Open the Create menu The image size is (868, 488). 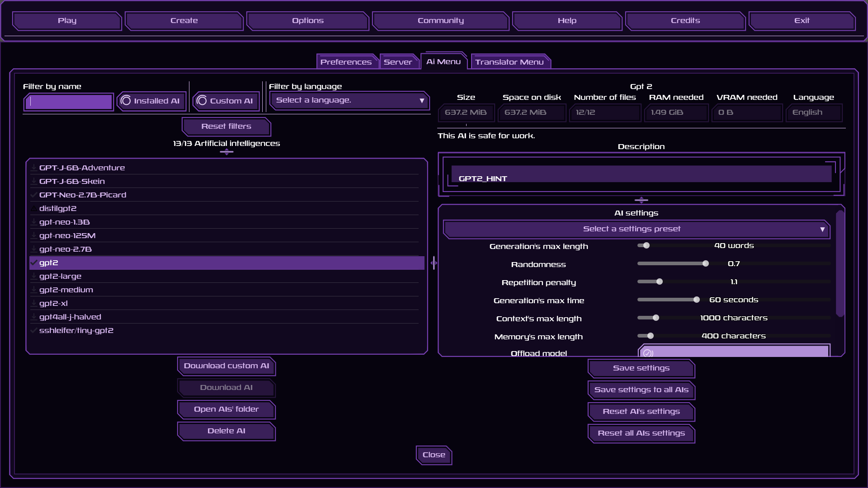[184, 21]
